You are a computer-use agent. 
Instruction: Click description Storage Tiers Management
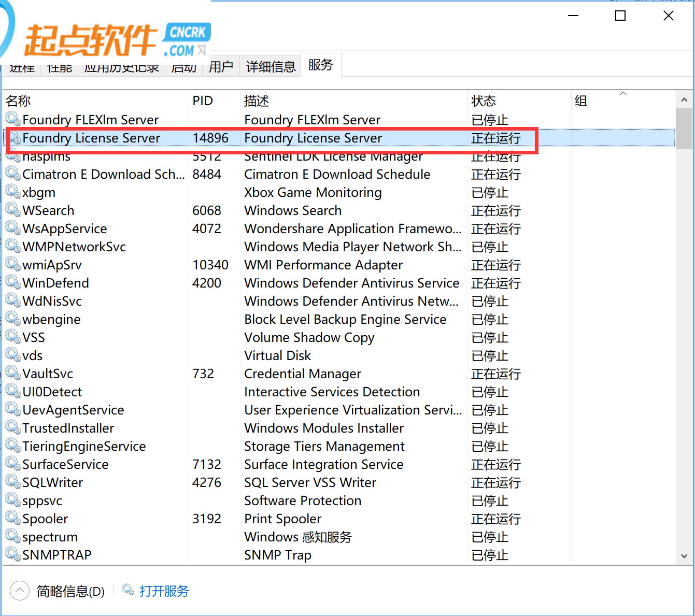click(324, 446)
